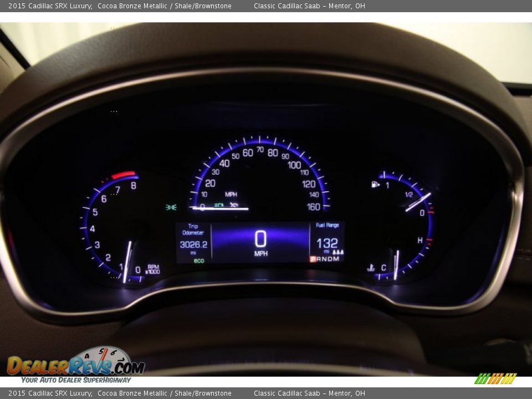Toggle the D position in the PRNDM strip
Screen dimensions: 532x399
tap(328, 258)
